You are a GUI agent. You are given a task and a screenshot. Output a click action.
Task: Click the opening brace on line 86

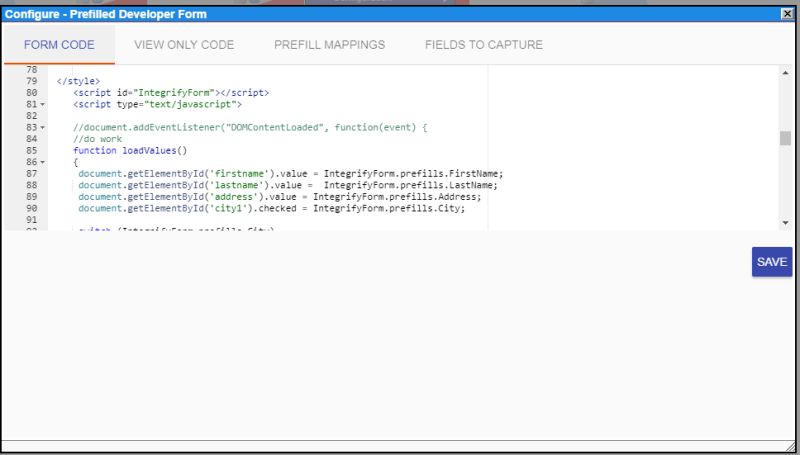click(x=76, y=162)
